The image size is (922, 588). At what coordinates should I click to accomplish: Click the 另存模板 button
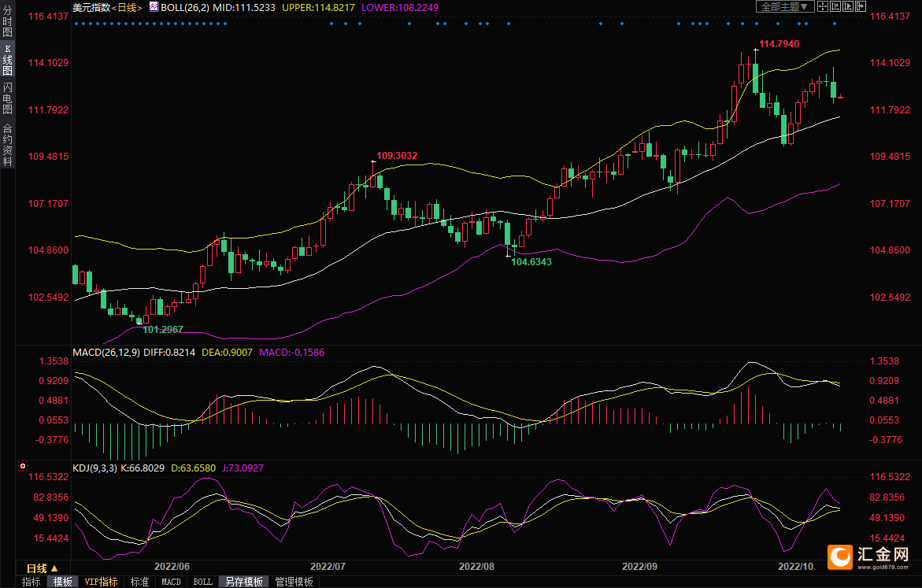[x=244, y=582]
